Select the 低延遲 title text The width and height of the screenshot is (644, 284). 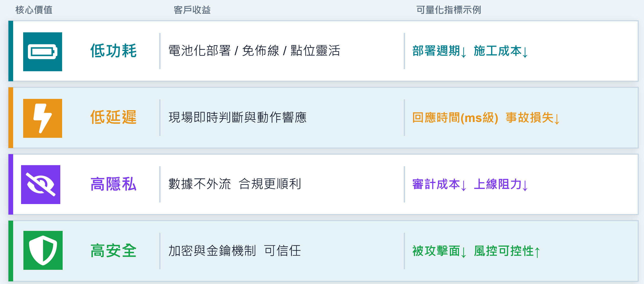[113, 117]
